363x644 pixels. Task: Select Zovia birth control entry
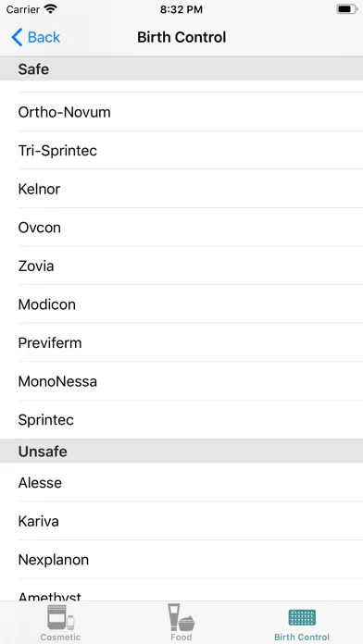(181, 266)
